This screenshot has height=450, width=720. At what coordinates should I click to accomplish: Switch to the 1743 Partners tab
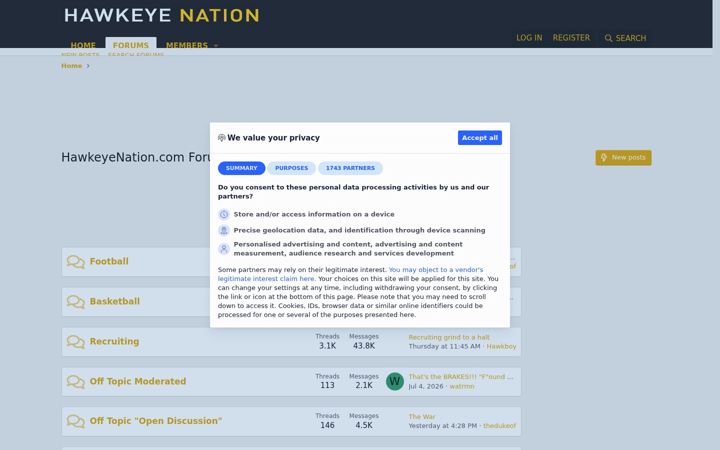click(350, 168)
